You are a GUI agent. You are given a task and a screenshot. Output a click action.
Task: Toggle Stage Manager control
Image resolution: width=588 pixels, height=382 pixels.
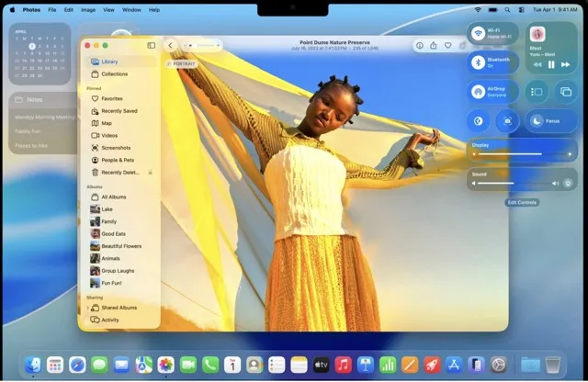point(537,92)
